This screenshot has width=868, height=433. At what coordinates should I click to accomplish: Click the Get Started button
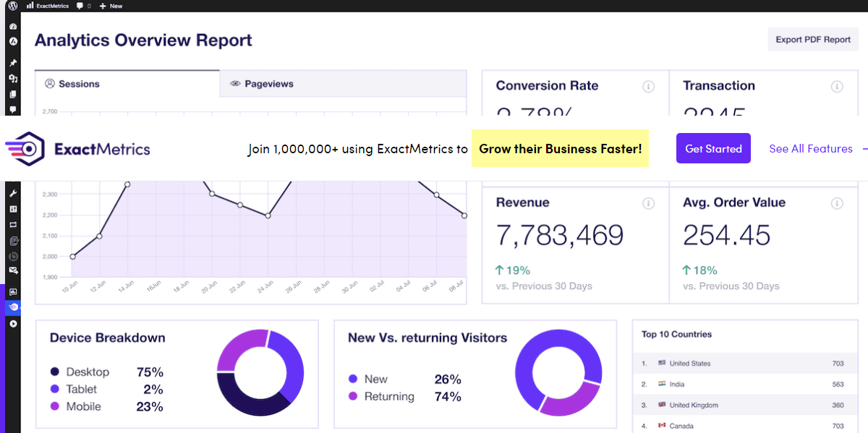[713, 148]
